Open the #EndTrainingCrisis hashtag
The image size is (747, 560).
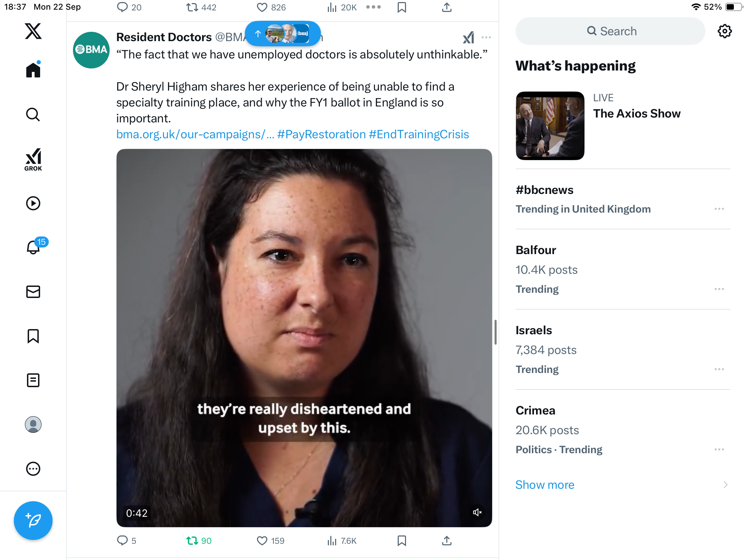pos(419,134)
